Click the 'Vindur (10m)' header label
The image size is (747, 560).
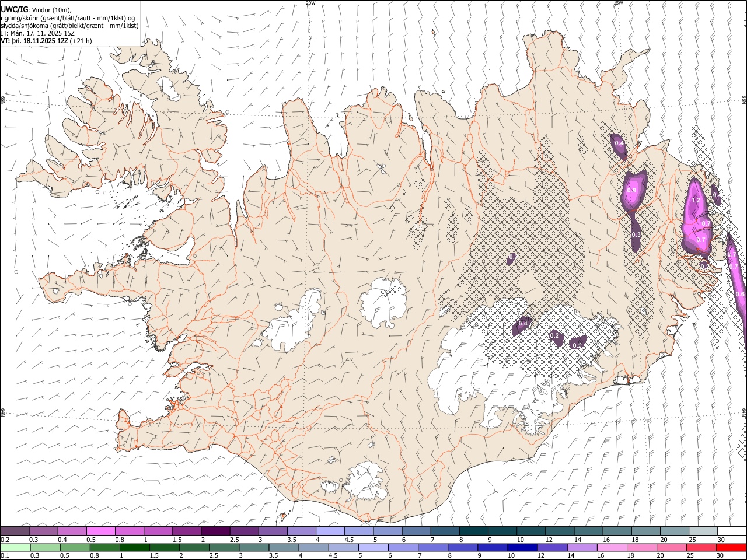point(51,10)
